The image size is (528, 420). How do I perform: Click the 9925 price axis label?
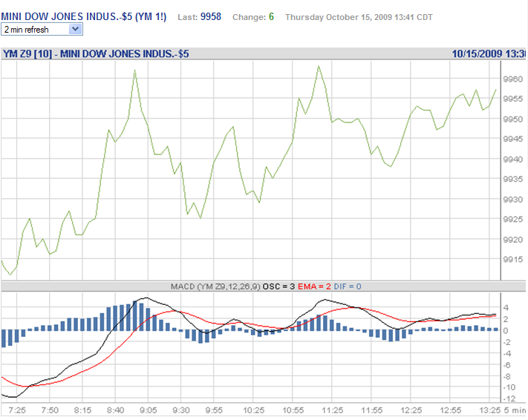tap(513, 220)
